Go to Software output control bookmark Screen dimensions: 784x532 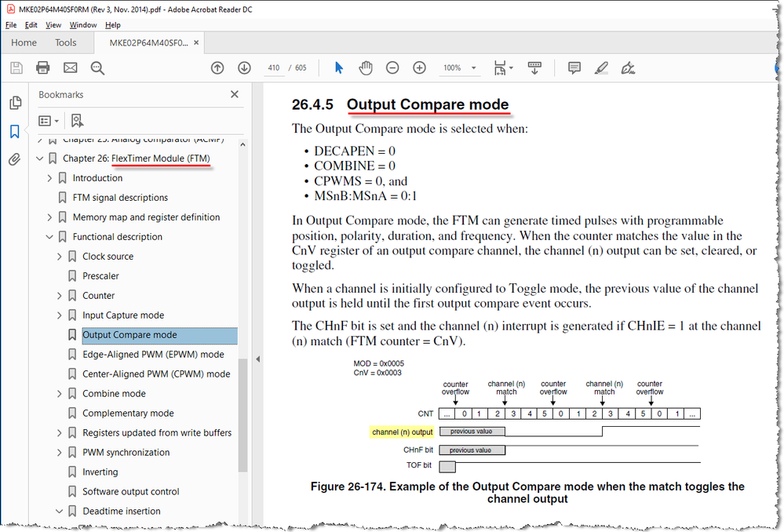(x=130, y=491)
